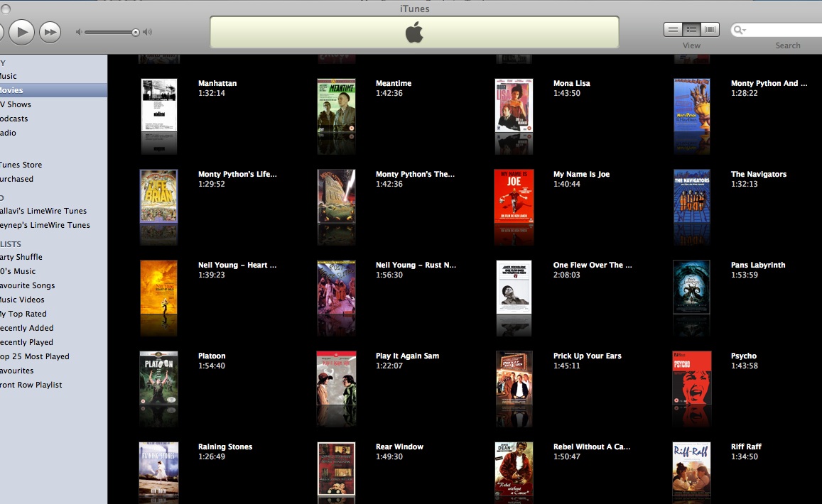Click the Pans Labyrinth title text
The width and height of the screenshot is (822, 504).
pos(758,265)
